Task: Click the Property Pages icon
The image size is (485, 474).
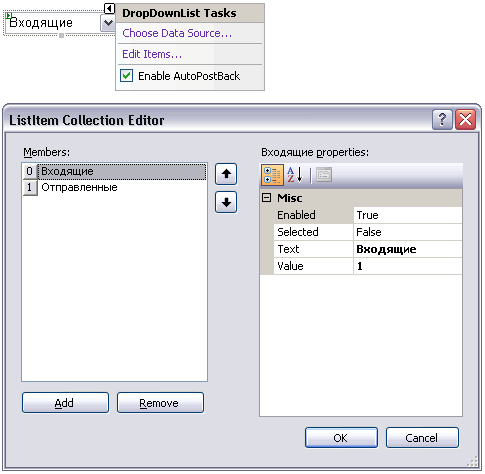Action: tap(324, 175)
